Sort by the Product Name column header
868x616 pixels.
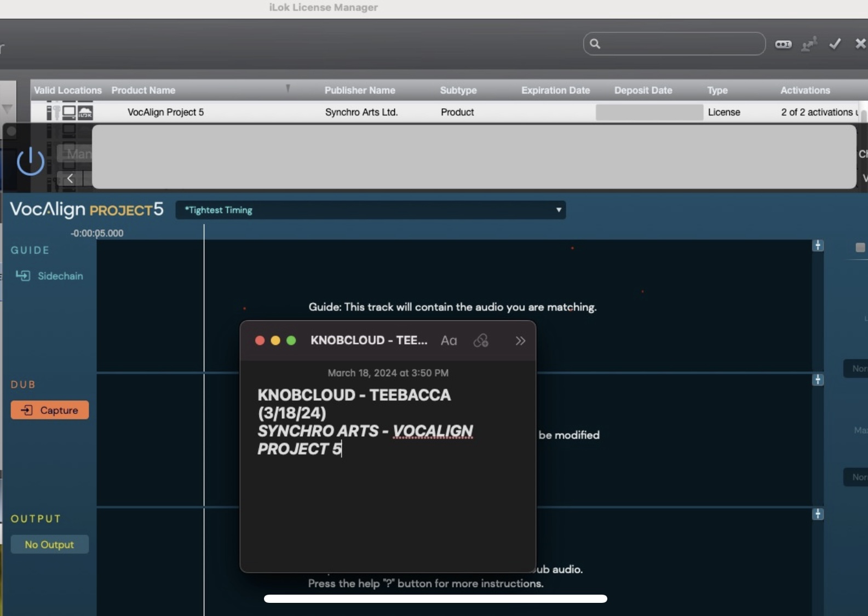[143, 90]
